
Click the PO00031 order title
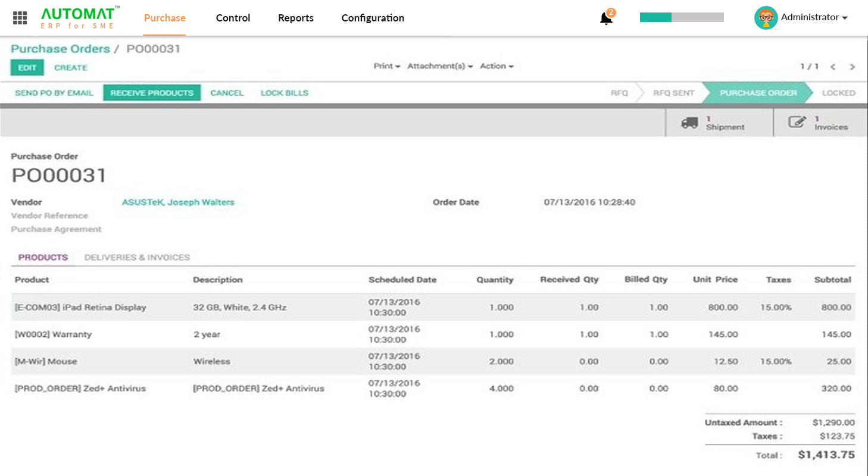[x=59, y=176]
